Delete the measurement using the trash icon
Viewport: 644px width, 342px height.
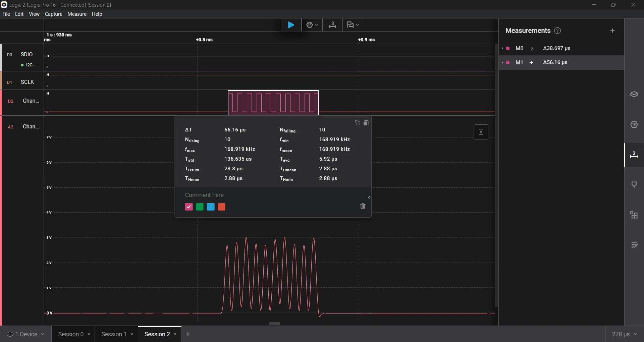[x=363, y=206]
